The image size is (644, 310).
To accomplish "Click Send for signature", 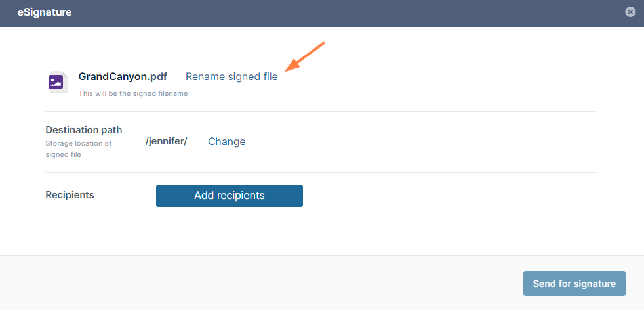I will click(574, 283).
